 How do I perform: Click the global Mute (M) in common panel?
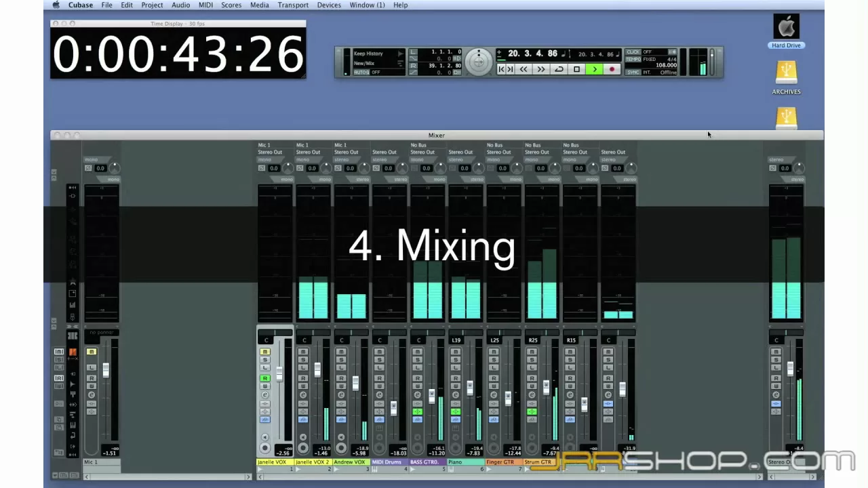pos(59,352)
